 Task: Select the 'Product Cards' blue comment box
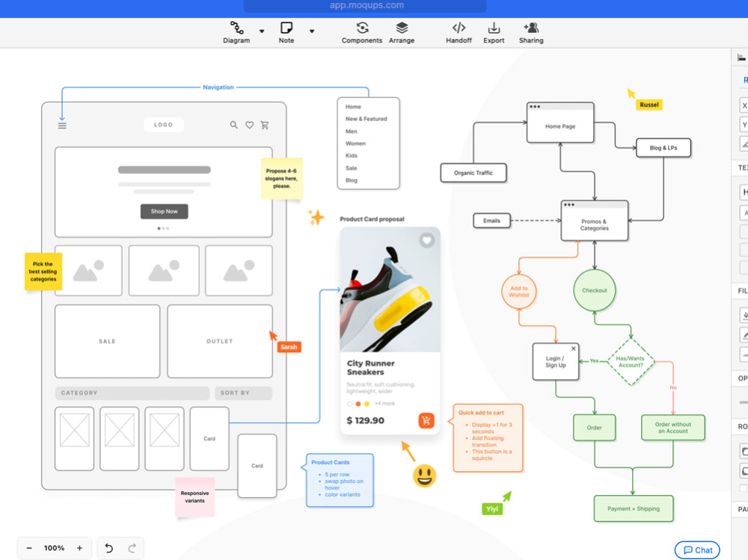click(x=339, y=480)
